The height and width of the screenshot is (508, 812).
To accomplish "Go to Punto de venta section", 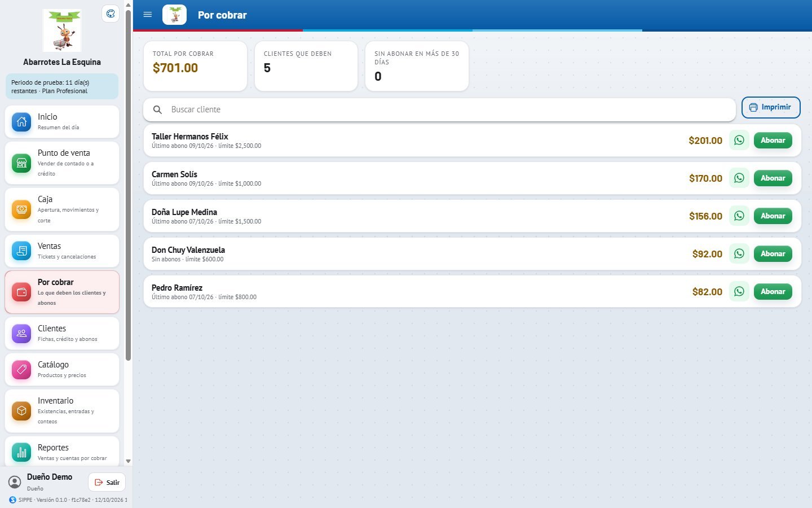I will pyautogui.click(x=62, y=163).
